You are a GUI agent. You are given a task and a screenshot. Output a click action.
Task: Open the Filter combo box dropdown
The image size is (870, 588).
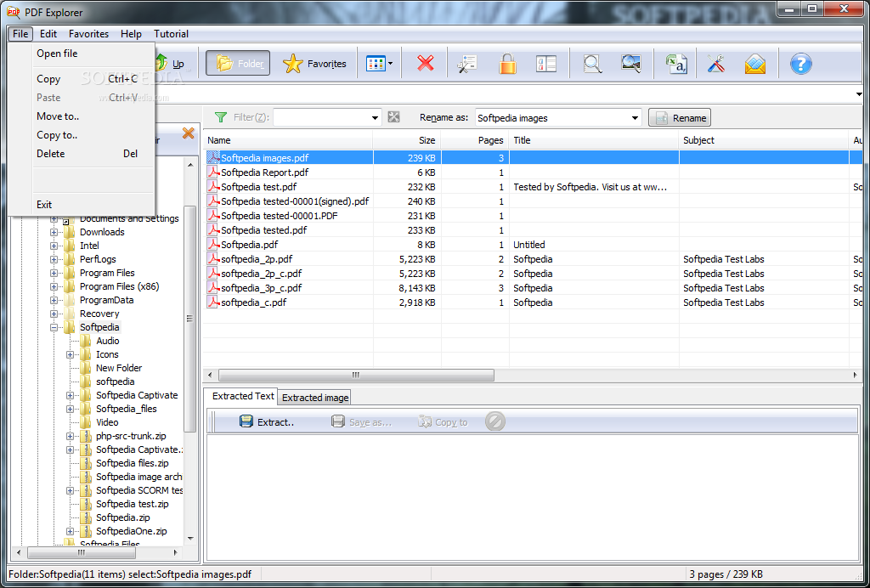point(376,117)
